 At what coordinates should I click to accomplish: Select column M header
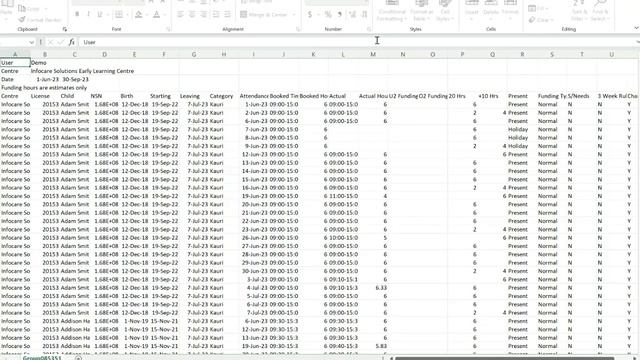(x=373, y=54)
